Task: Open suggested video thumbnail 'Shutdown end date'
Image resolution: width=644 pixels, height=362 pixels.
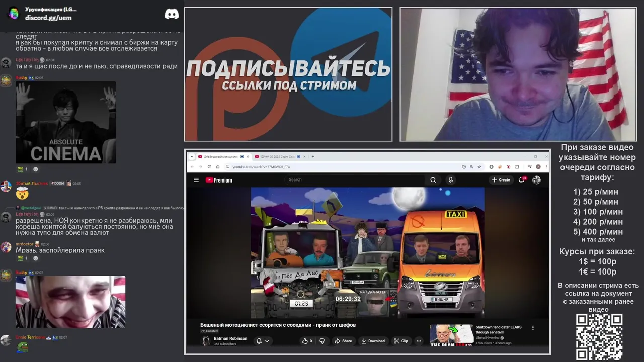Action: [x=451, y=335]
